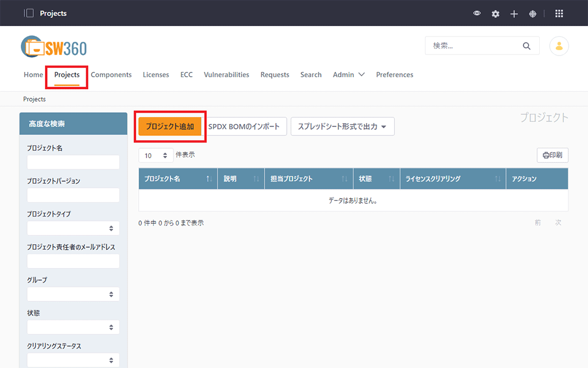Expand the Admin dropdown menu
Image resolution: width=588 pixels, height=368 pixels.
tap(348, 74)
